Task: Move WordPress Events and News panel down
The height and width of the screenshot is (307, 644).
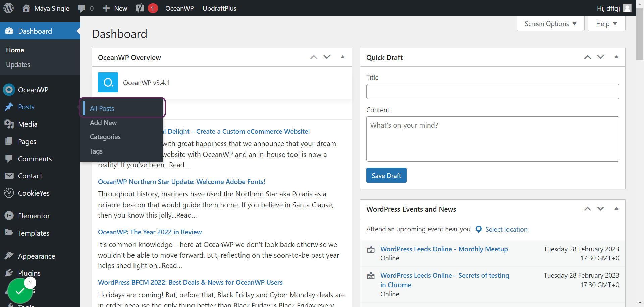Action: [x=601, y=209]
